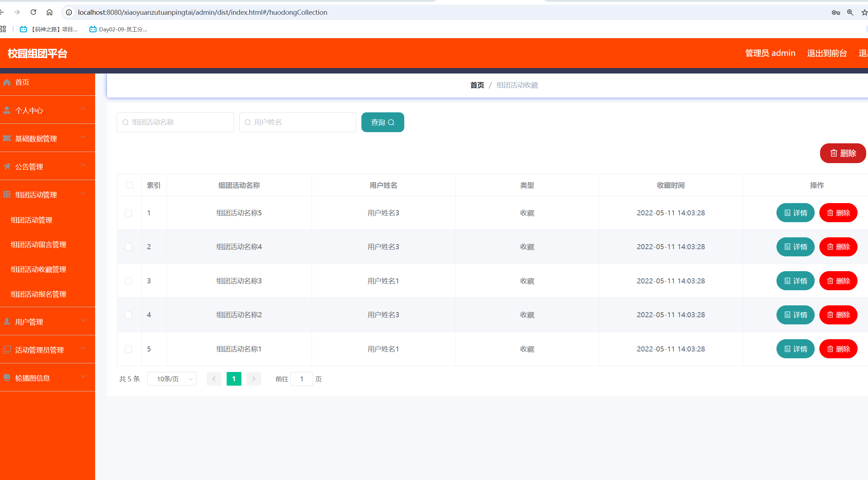
Task: Open 组团活动报名管理 submenu item
Action: pos(39,294)
